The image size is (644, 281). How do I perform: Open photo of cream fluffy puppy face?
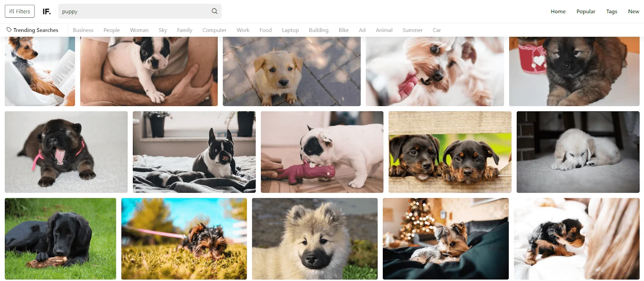coord(315,239)
